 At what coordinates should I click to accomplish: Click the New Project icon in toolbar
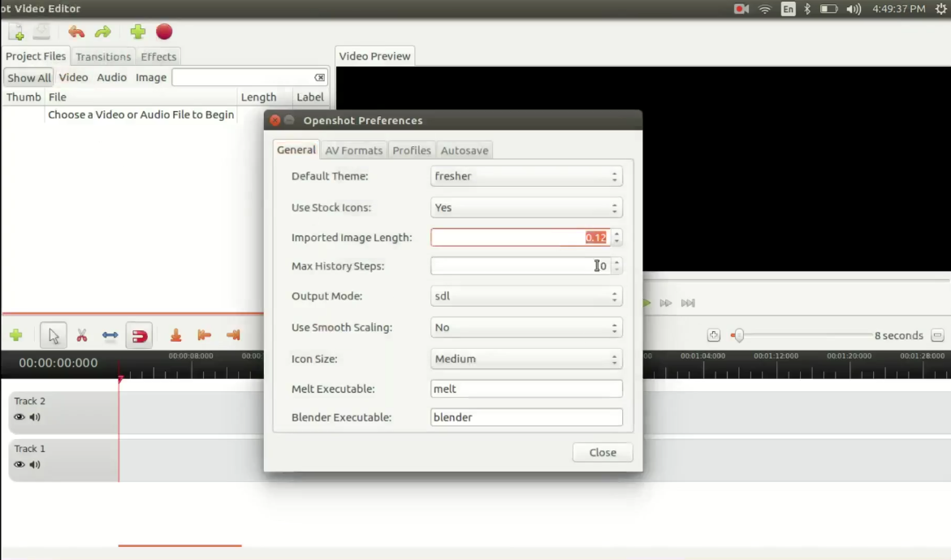point(15,32)
